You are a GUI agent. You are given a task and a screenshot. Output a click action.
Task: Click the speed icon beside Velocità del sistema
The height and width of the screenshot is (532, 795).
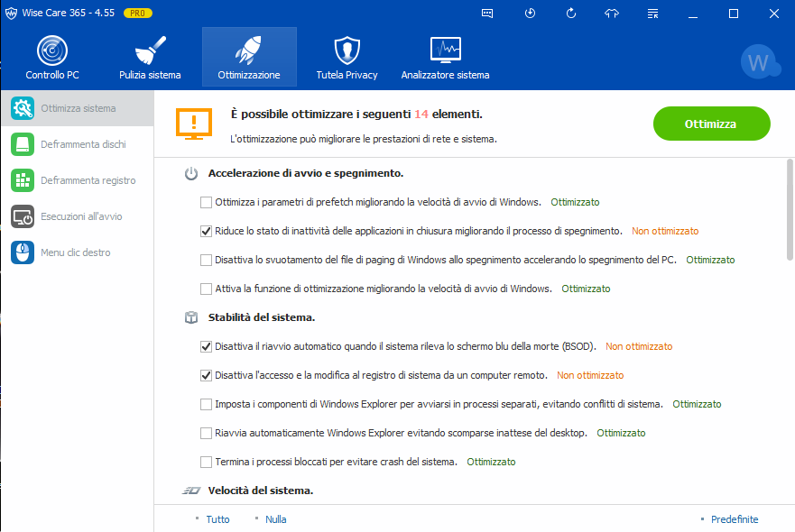point(191,491)
